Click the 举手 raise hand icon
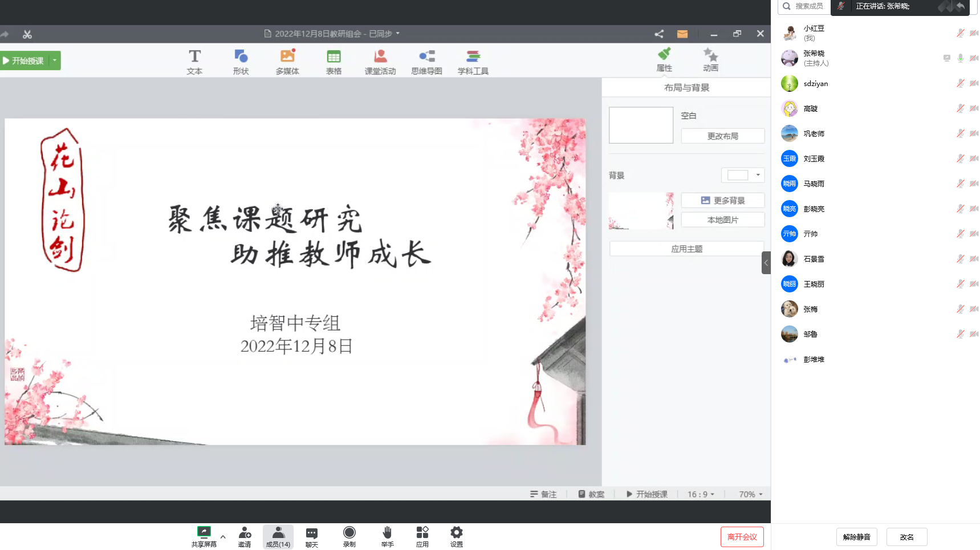The width and height of the screenshot is (980, 550). tap(387, 536)
